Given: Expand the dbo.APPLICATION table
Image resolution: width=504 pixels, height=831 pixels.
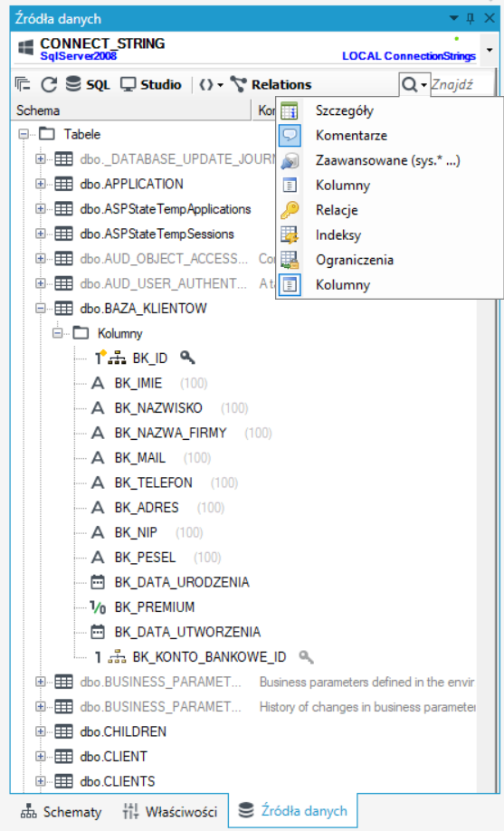Looking at the screenshot, I should 41,184.
